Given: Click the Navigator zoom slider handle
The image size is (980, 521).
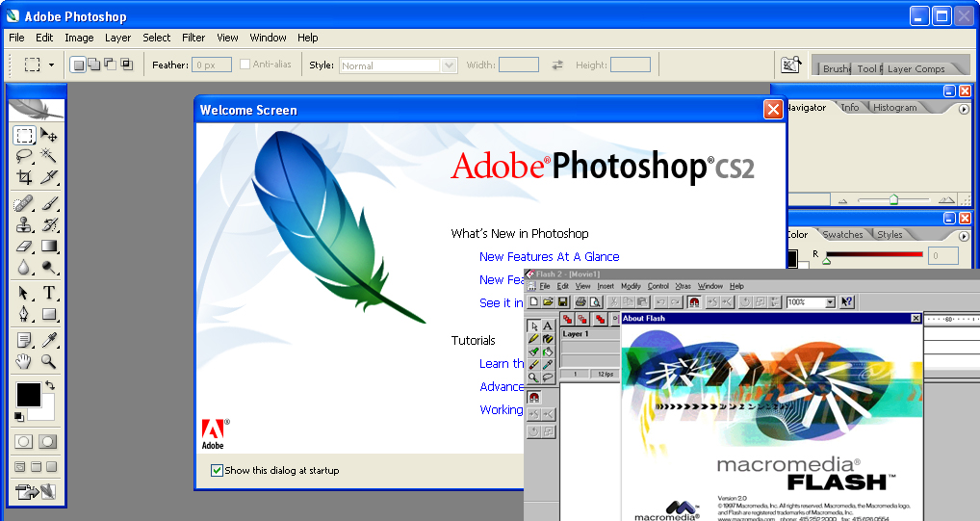Looking at the screenshot, I should tap(893, 199).
